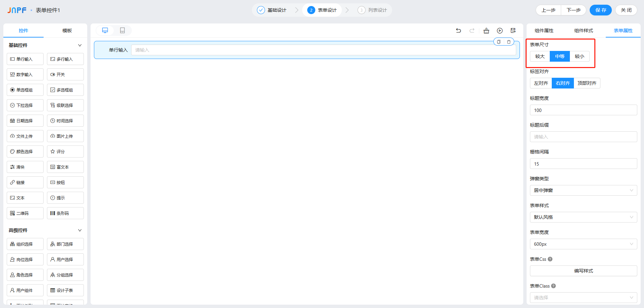Screen dimensions: 644x308
Task: Add 多行输入 control from the palette
Action: pyautogui.click(x=65, y=59)
